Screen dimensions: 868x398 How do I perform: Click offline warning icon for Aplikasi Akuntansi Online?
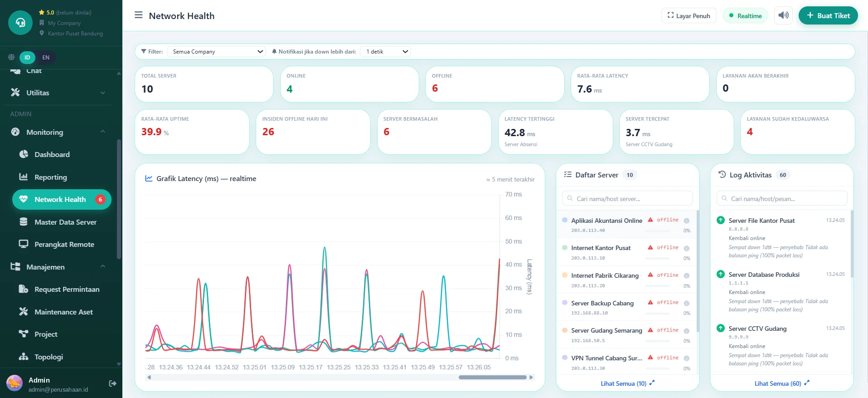click(x=650, y=220)
